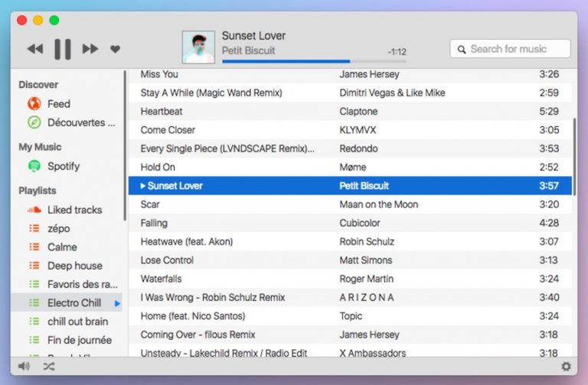
Task: Click the arrow beside Electro Chill
Action: [x=118, y=303]
